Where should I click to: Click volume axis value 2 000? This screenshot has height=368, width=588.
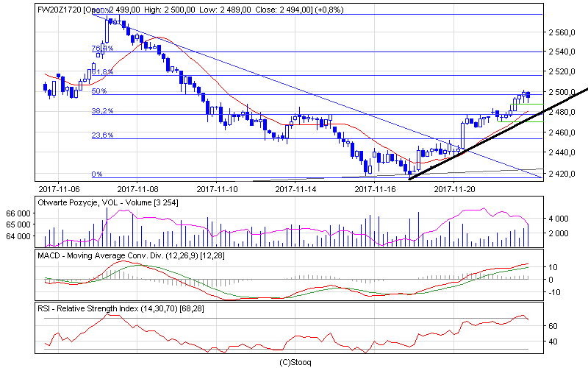pyautogui.click(x=558, y=233)
